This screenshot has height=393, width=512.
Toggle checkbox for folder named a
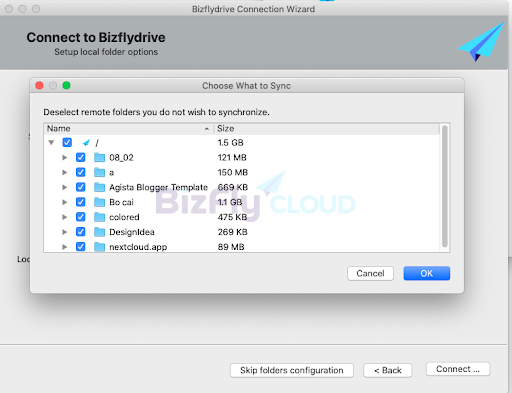(x=80, y=172)
